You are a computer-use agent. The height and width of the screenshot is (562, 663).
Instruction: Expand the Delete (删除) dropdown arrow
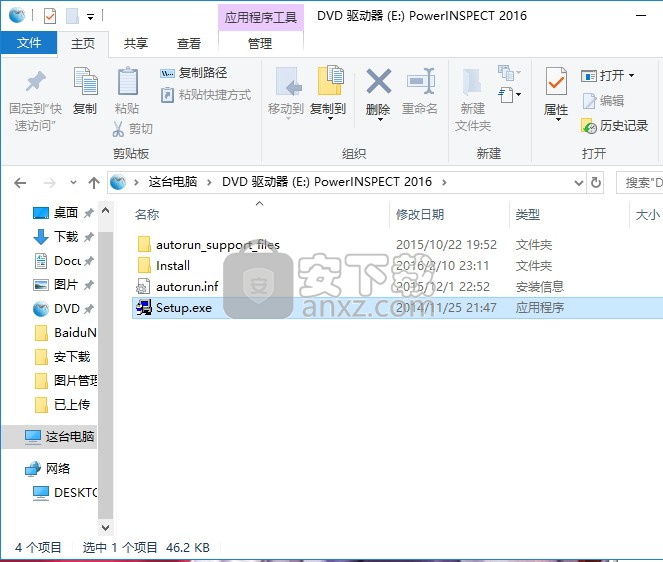(380, 120)
